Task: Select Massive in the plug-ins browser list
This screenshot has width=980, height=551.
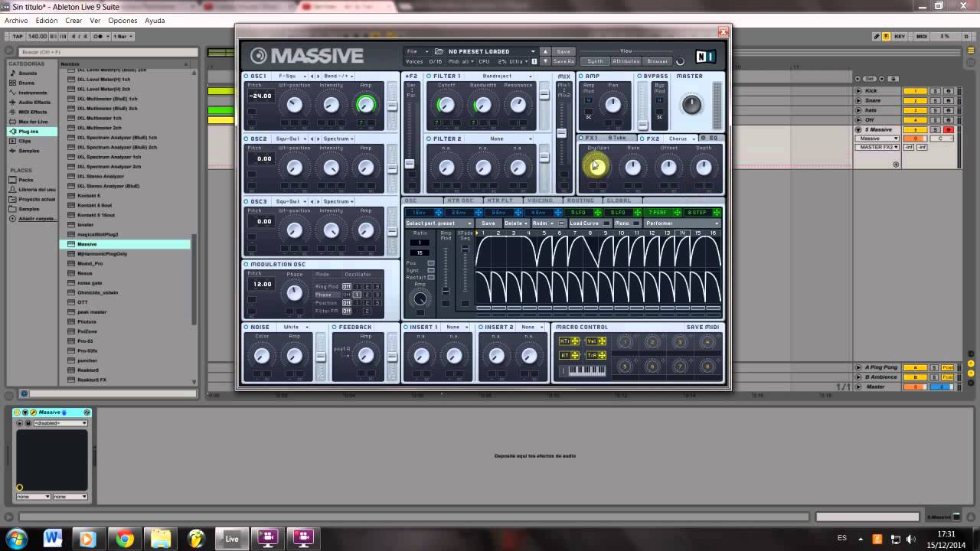Action: pos(125,244)
